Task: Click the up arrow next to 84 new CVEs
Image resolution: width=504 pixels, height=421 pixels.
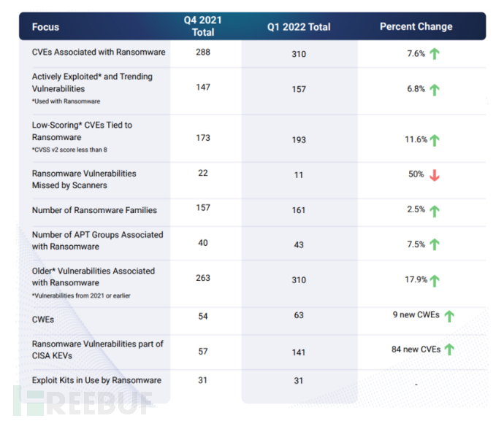Action: (449, 350)
